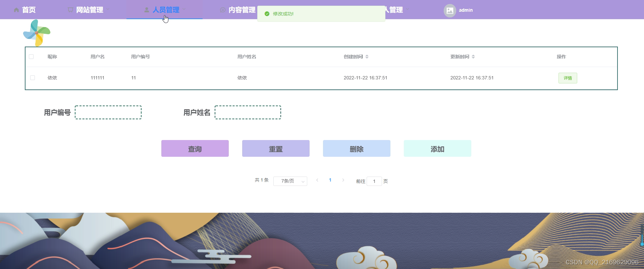Screen dimensions: 644x269
Task: Click the 共 1 条 total count text
Action: (262, 180)
